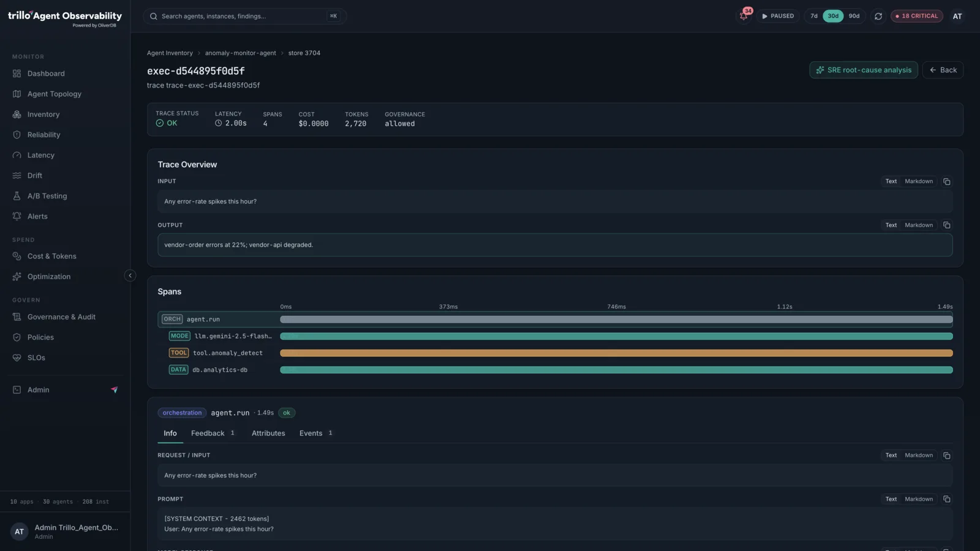Copy the Prompt text
This screenshot has width=980, height=551.
947,499
